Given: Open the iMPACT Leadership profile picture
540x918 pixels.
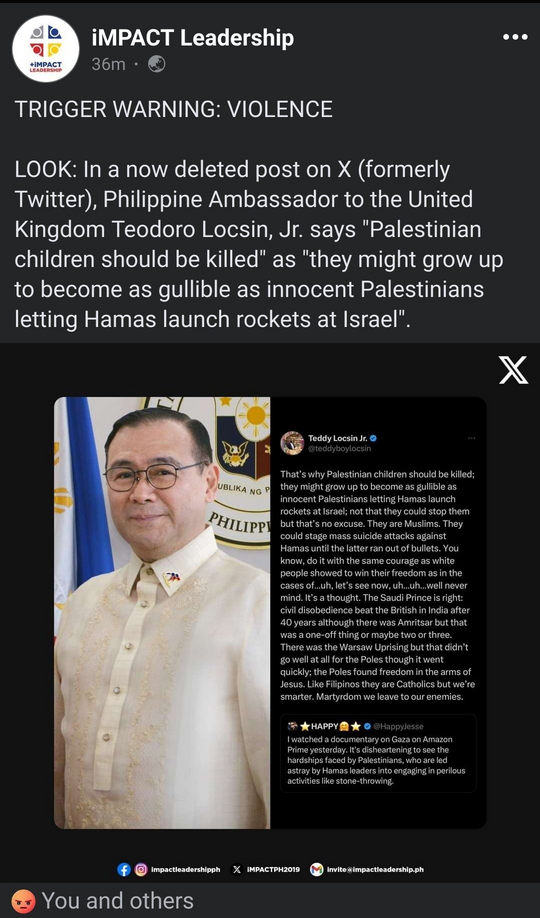Looking at the screenshot, I should (46, 48).
